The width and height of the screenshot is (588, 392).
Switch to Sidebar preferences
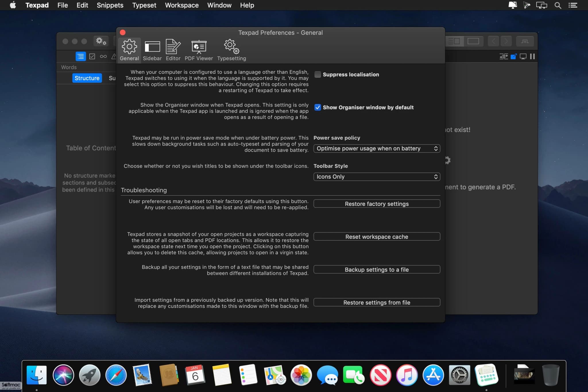pyautogui.click(x=152, y=50)
